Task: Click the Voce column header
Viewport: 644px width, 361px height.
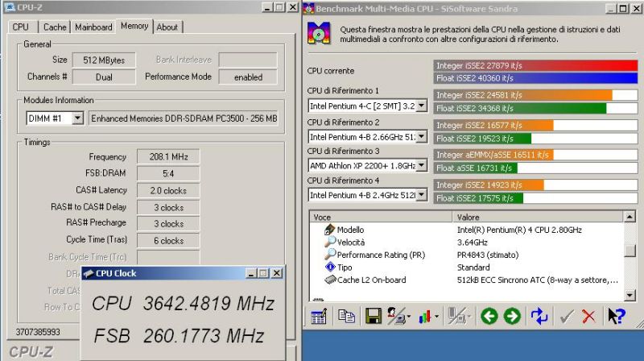Action: click(380, 217)
